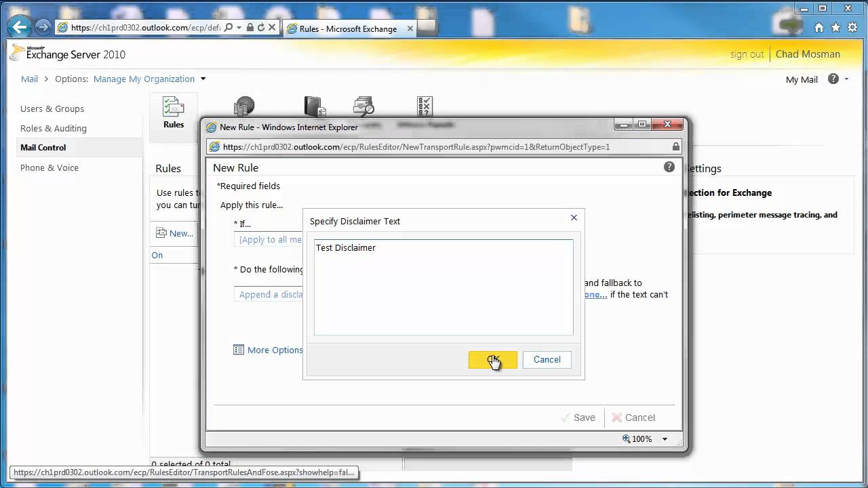Click the 'On' column header in Rules

point(157,256)
